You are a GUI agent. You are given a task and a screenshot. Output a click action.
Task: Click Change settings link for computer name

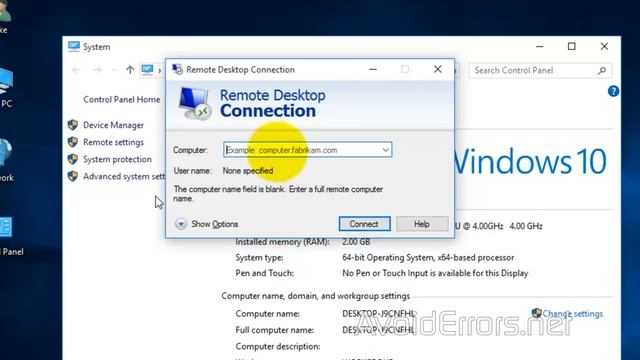[x=573, y=314]
